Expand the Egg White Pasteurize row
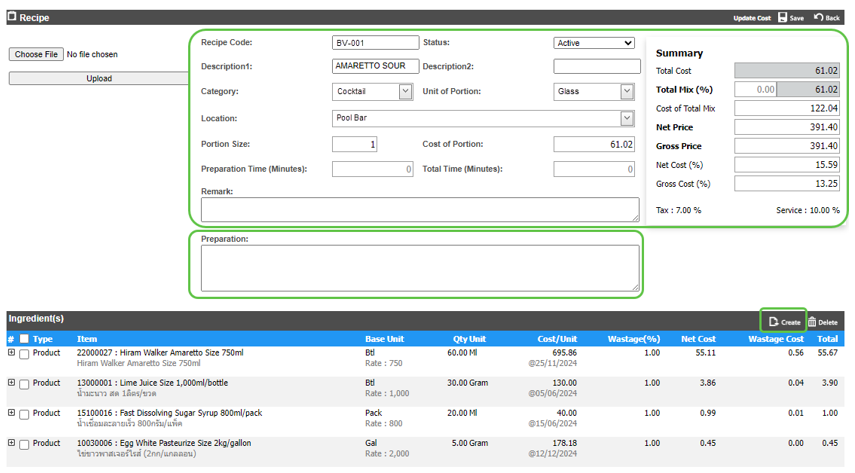The width and height of the screenshot is (855, 473). [12, 443]
